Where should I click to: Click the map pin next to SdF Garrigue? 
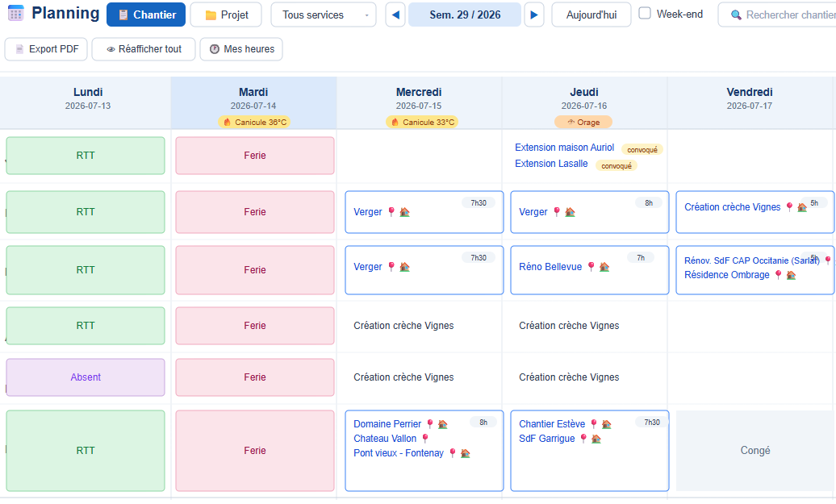click(x=583, y=438)
